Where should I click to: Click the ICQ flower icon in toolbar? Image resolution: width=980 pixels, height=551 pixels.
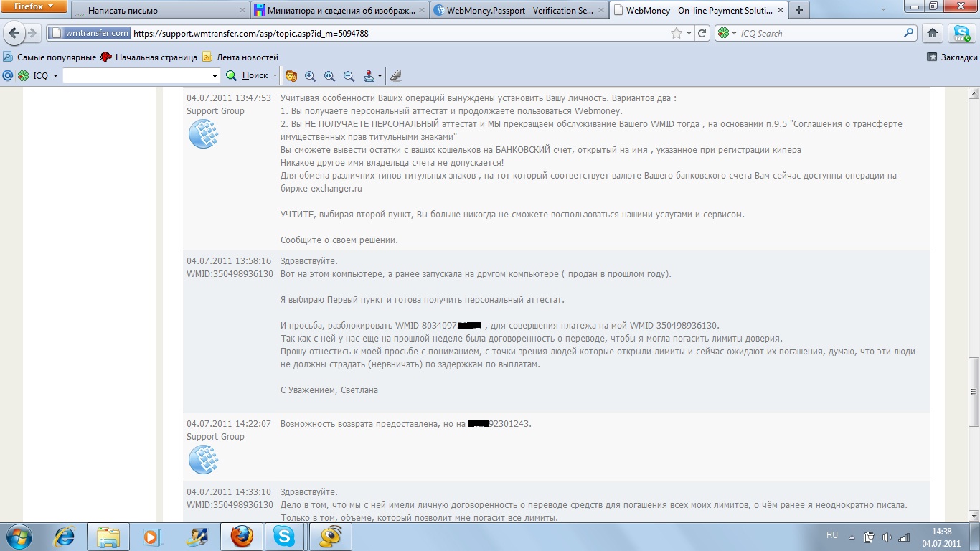click(24, 75)
